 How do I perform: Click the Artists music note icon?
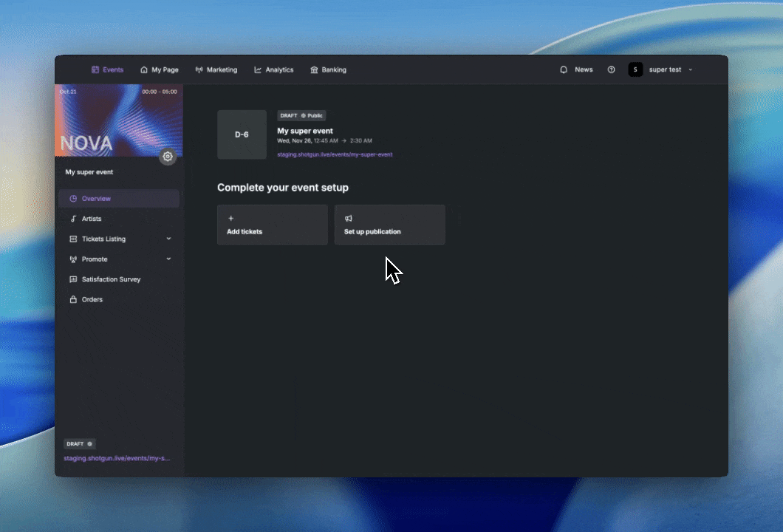[73, 219]
